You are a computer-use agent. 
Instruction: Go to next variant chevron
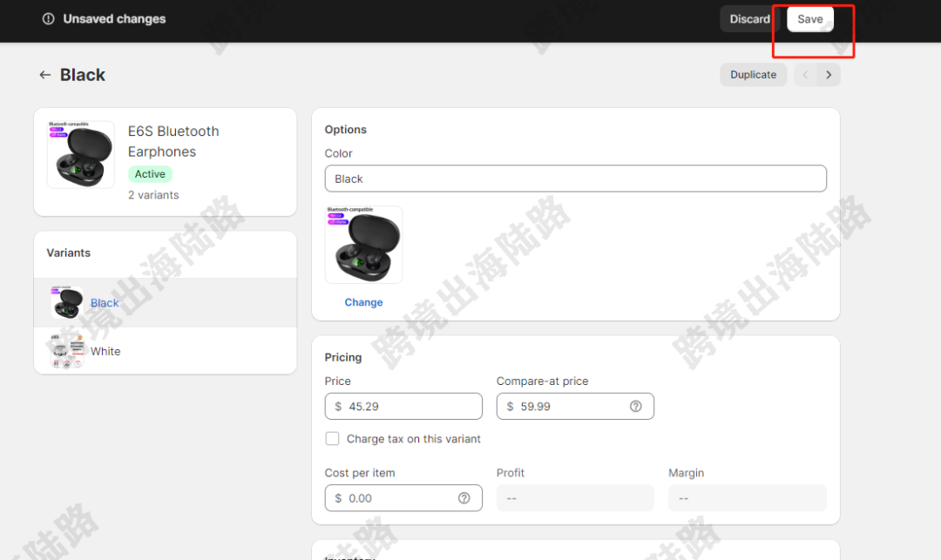[x=829, y=75]
